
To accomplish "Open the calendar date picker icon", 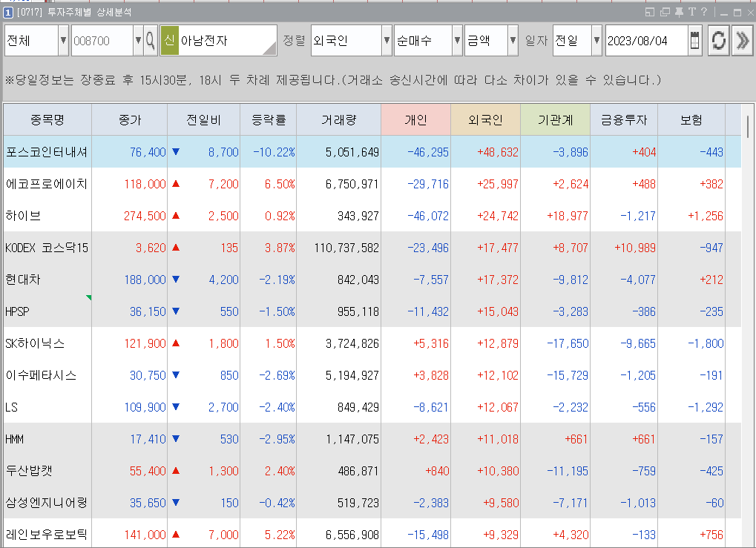I will pos(694,41).
